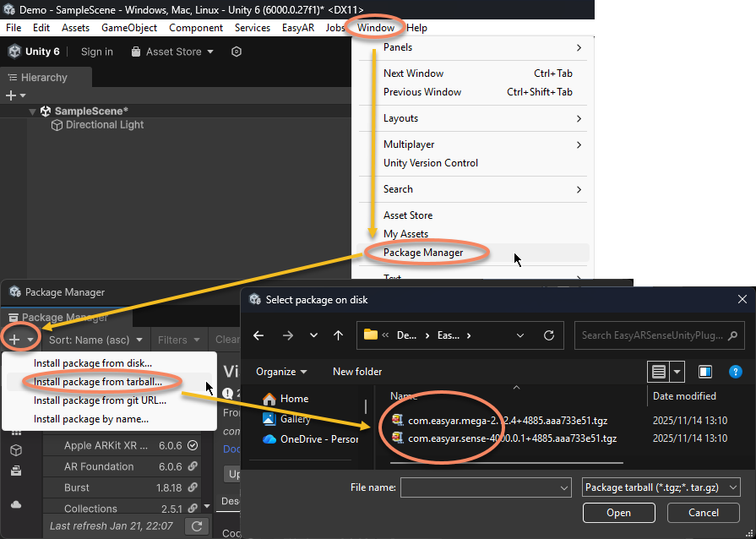This screenshot has height=539, width=756.
Task: Click the cube icon in Package Manager sidebar
Action: click(15, 450)
